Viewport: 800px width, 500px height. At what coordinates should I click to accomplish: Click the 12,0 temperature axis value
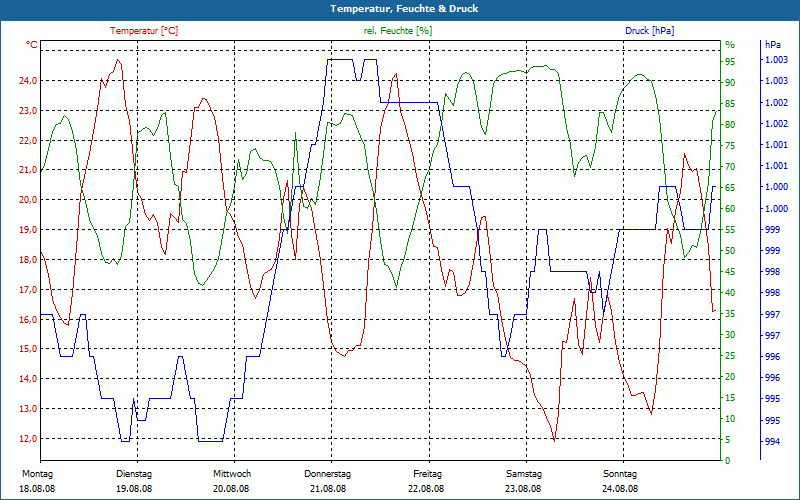tap(28, 439)
